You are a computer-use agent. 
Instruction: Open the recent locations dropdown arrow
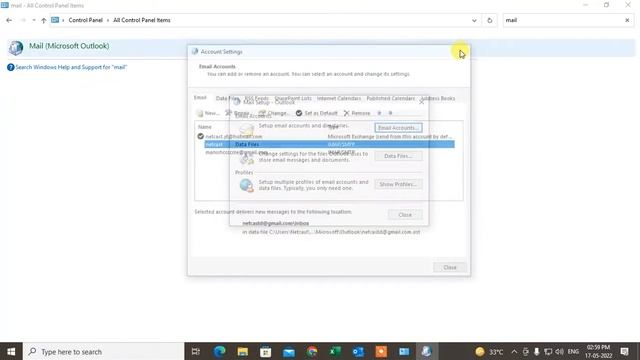click(34, 20)
